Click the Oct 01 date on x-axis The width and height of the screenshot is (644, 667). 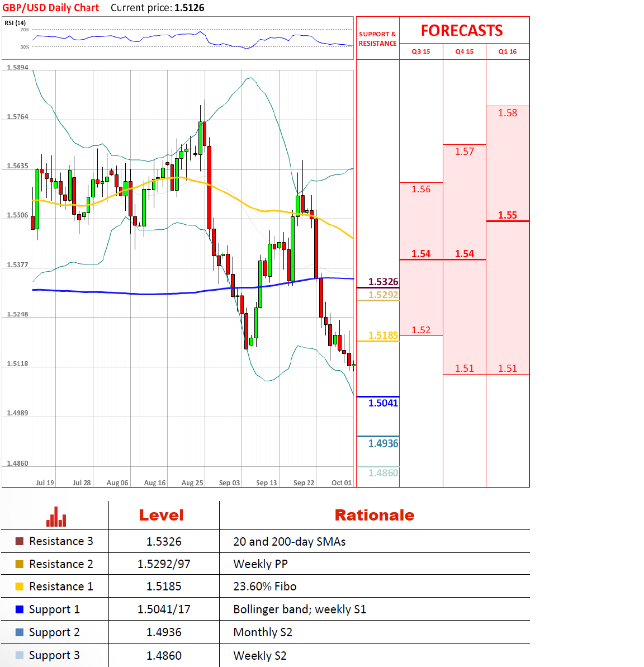[x=342, y=483]
